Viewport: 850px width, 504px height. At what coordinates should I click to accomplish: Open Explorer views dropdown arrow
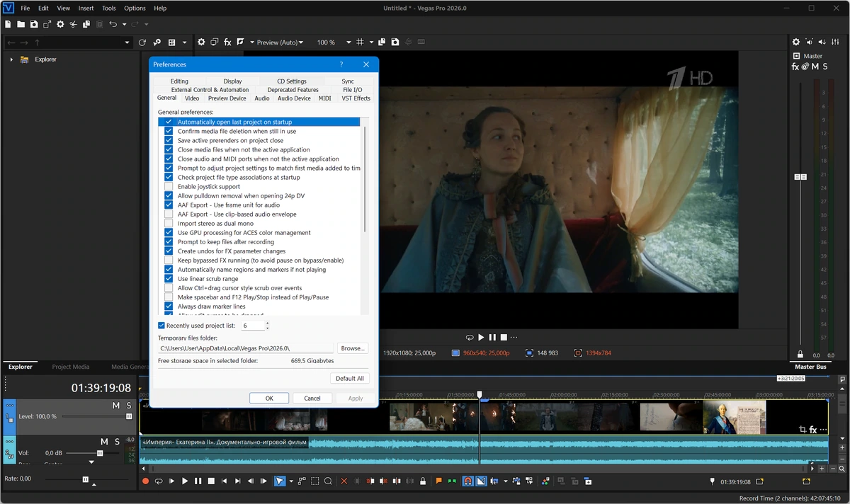click(183, 42)
